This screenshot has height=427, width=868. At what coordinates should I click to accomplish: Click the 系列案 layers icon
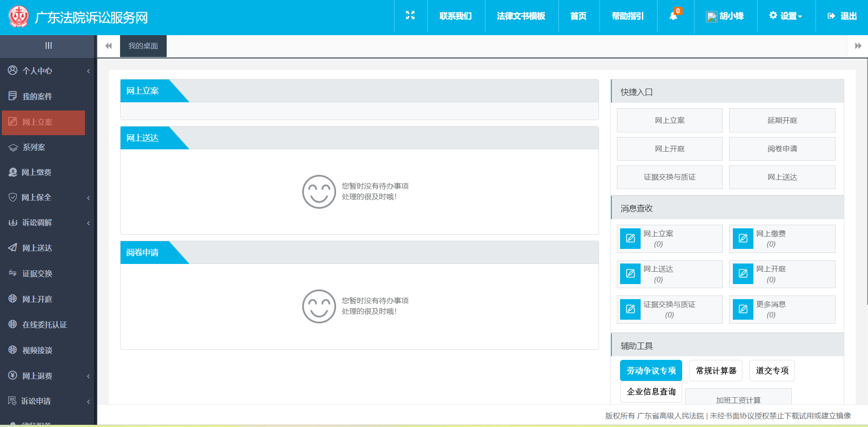tap(13, 147)
